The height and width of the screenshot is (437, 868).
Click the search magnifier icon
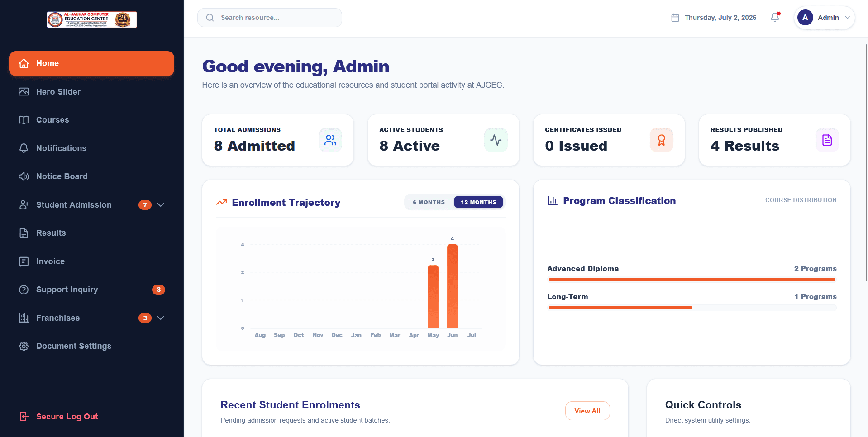coord(210,18)
